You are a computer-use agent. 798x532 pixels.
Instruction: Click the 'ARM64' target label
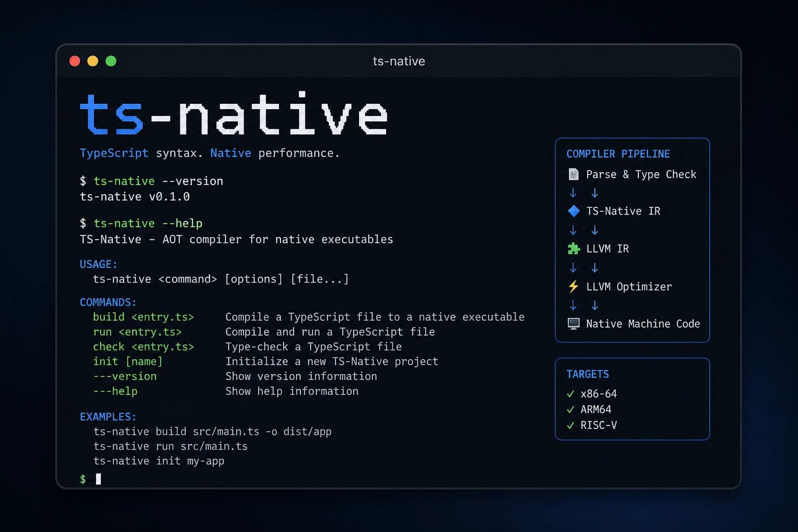596,409
